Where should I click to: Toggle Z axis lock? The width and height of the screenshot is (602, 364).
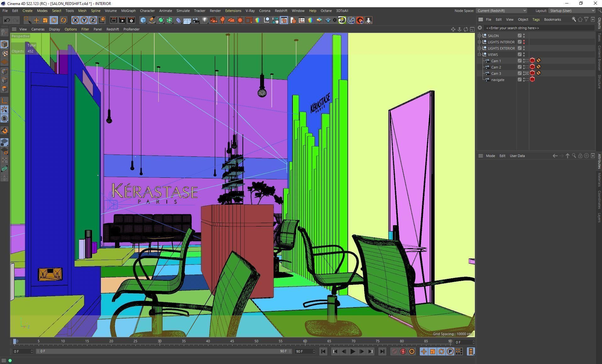click(93, 20)
